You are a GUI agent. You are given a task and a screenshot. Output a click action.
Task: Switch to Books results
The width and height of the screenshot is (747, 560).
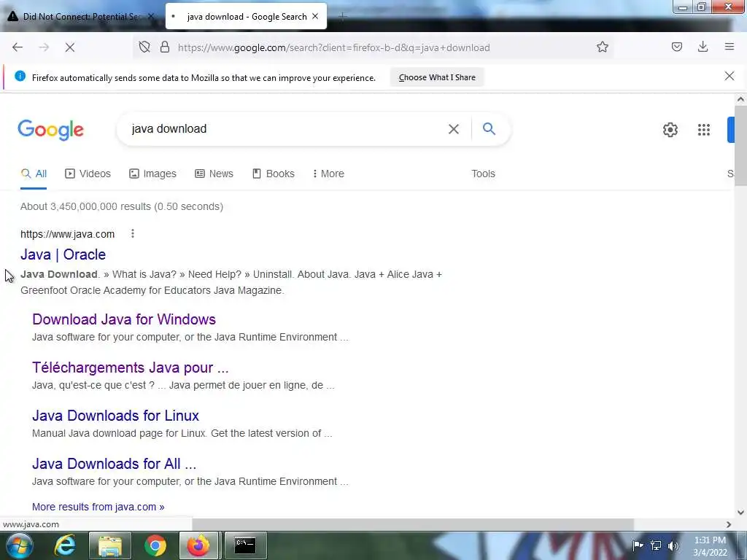click(x=273, y=174)
